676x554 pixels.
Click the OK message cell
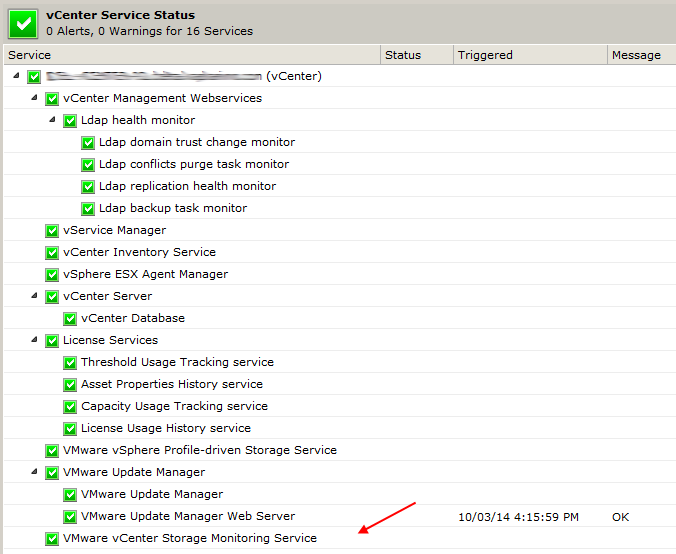tap(620, 517)
